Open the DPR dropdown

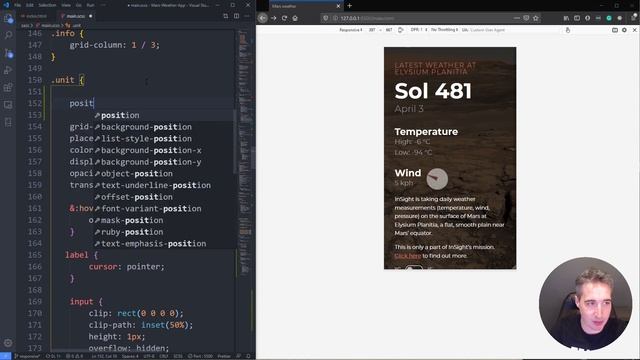click(x=419, y=30)
